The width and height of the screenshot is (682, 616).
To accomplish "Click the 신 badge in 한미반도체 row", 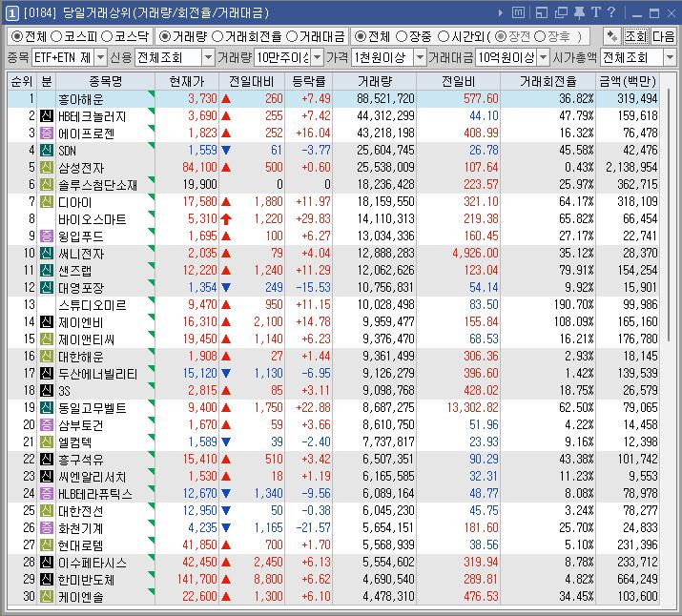I will [x=47, y=580].
